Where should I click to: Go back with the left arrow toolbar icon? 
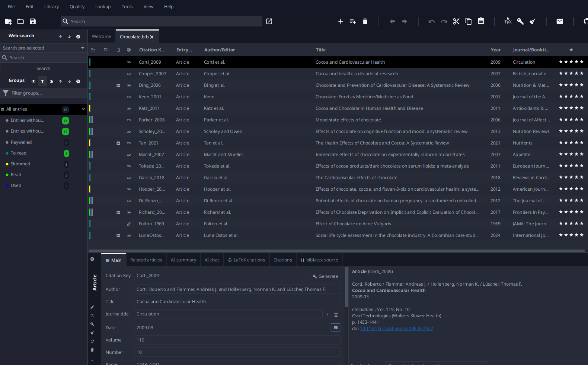392,22
